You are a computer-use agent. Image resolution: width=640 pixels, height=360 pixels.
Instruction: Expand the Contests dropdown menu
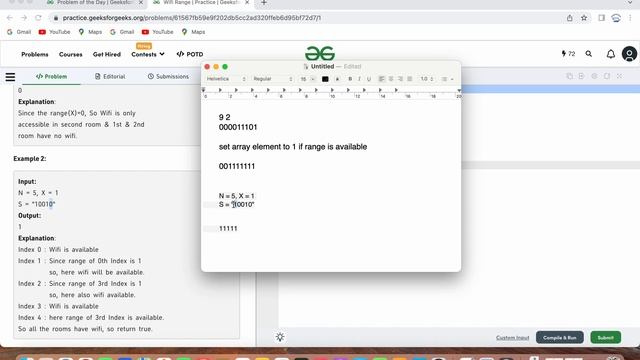148,54
